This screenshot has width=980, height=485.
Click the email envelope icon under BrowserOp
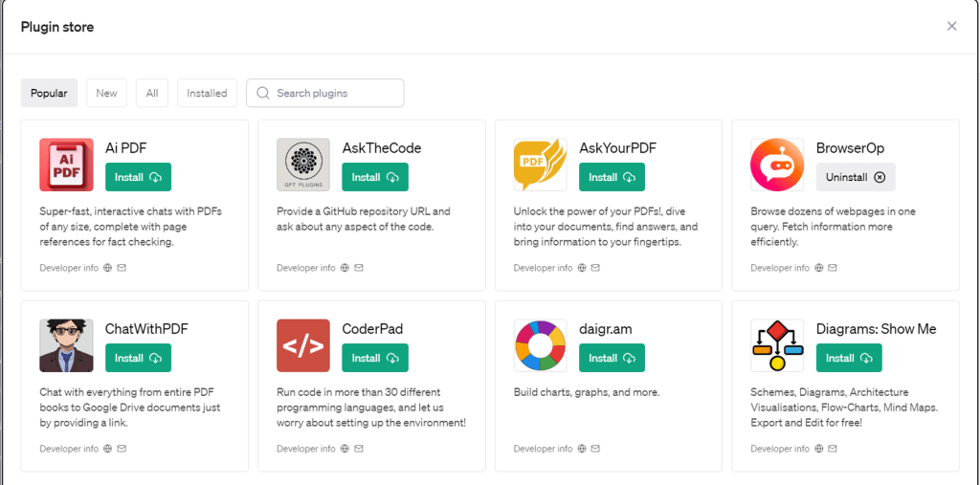(x=833, y=268)
